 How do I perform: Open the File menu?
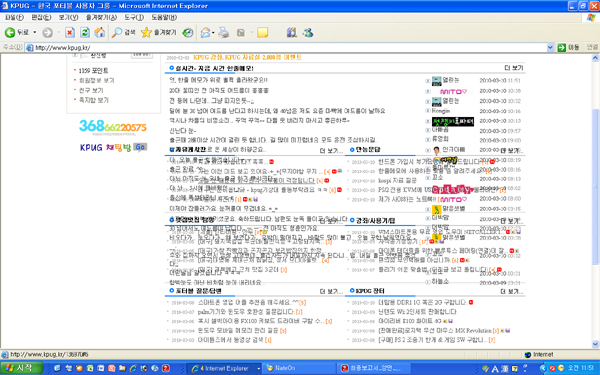tap(14, 17)
